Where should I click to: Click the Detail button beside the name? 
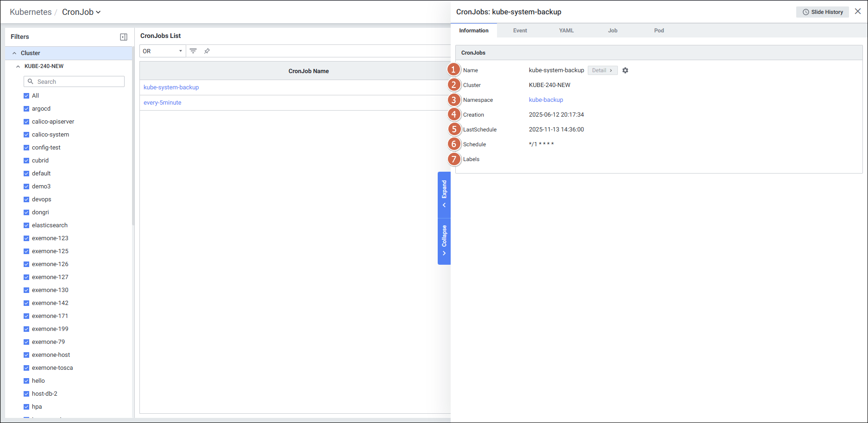pyautogui.click(x=602, y=70)
